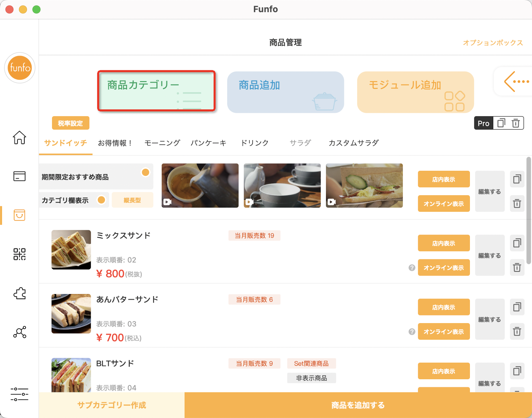
Task: Toggle 店内表示 for BLTサンド
Action: 444,371
